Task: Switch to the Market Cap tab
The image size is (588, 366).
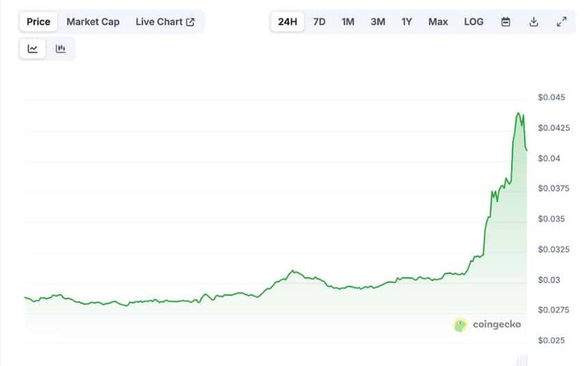Action: click(93, 22)
